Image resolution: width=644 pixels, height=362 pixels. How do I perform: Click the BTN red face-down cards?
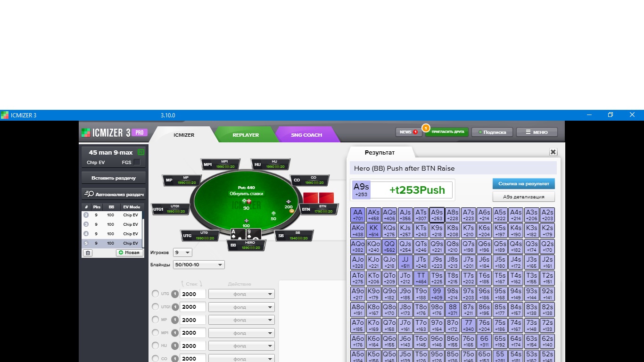(x=318, y=198)
